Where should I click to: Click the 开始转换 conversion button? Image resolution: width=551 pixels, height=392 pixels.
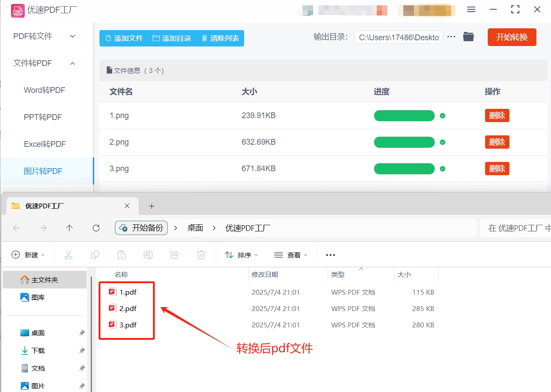pyautogui.click(x=512, y=37)
